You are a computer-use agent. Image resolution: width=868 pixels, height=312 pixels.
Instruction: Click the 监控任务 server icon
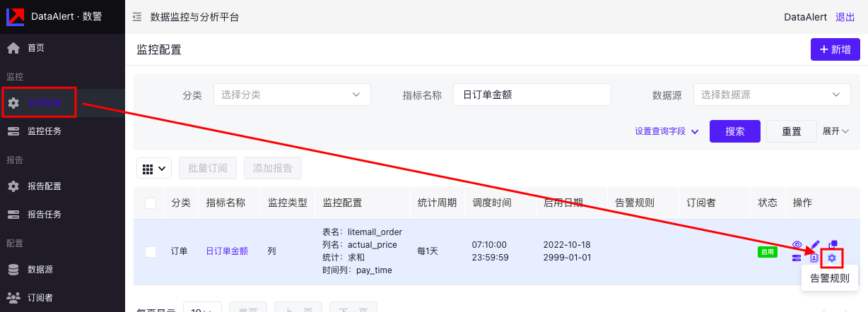click(13, 131)
